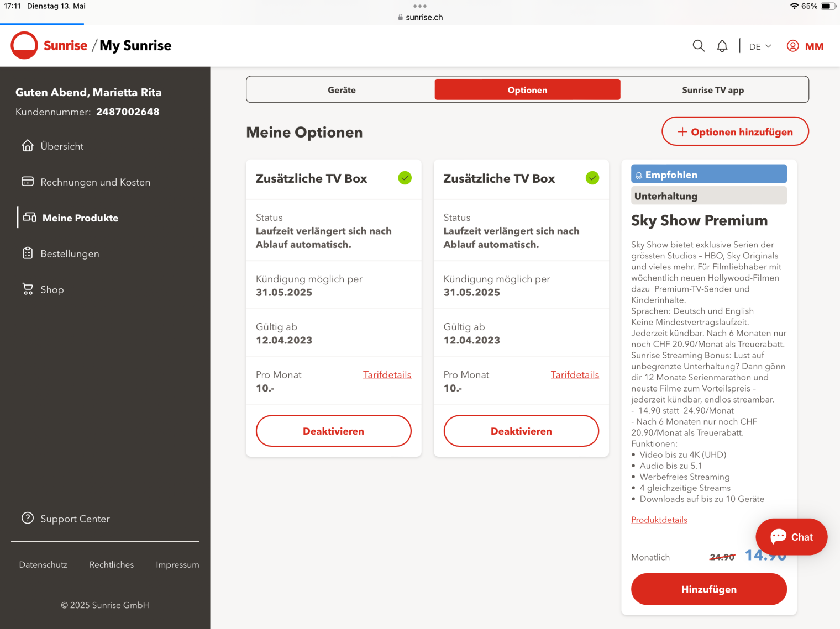Click the Optionen hinzufügen button
840x629 pixels.
(735, 132)
